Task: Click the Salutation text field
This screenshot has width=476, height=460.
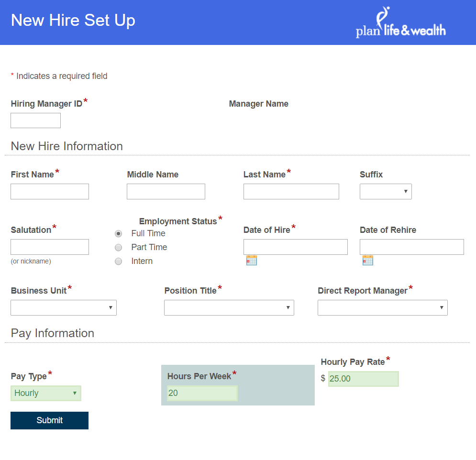Action: coord(50,247)
